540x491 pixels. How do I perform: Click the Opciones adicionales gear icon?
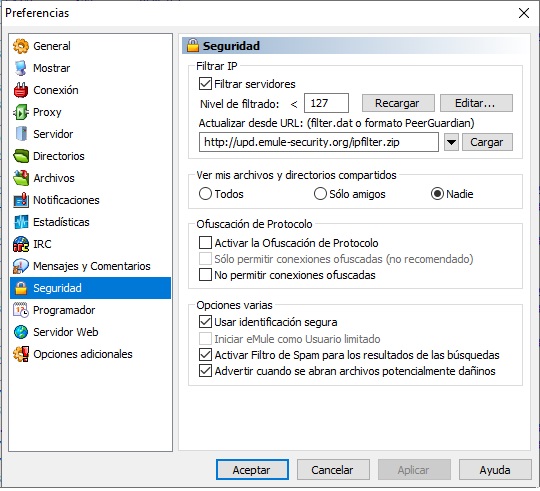point(21,354)
